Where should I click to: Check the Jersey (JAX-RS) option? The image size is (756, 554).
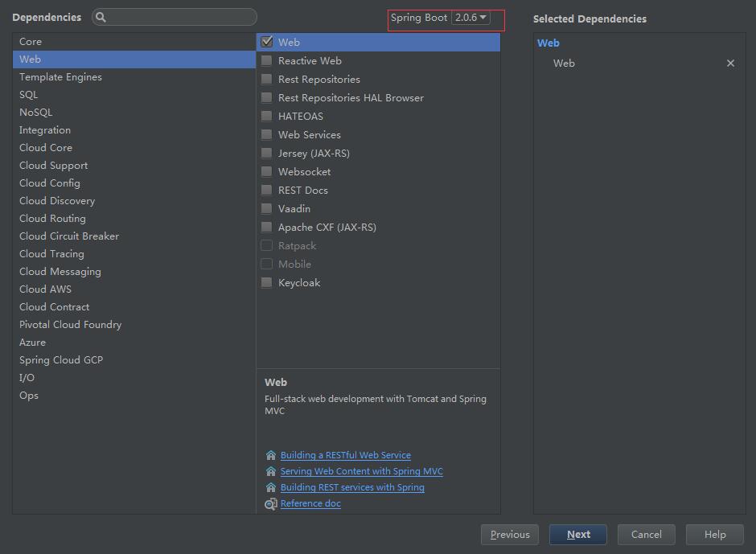coord(267,153)
